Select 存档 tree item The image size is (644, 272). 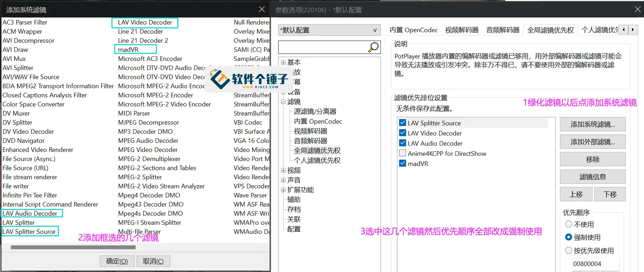[294, 209]
